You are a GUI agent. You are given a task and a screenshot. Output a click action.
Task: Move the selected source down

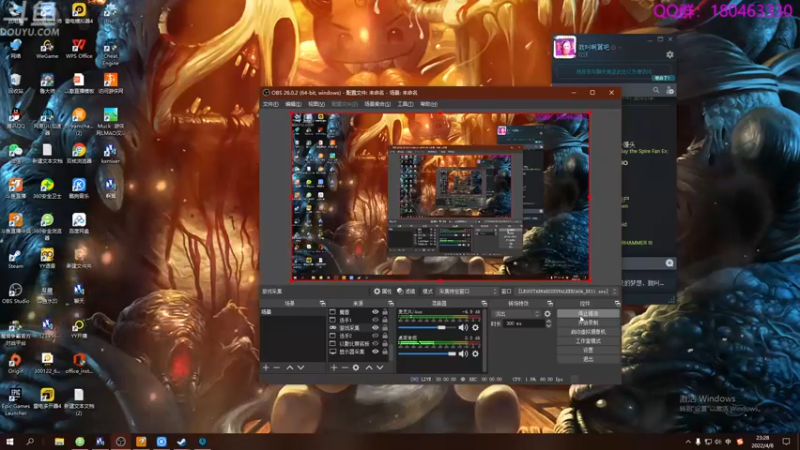[x=380, y=367]
